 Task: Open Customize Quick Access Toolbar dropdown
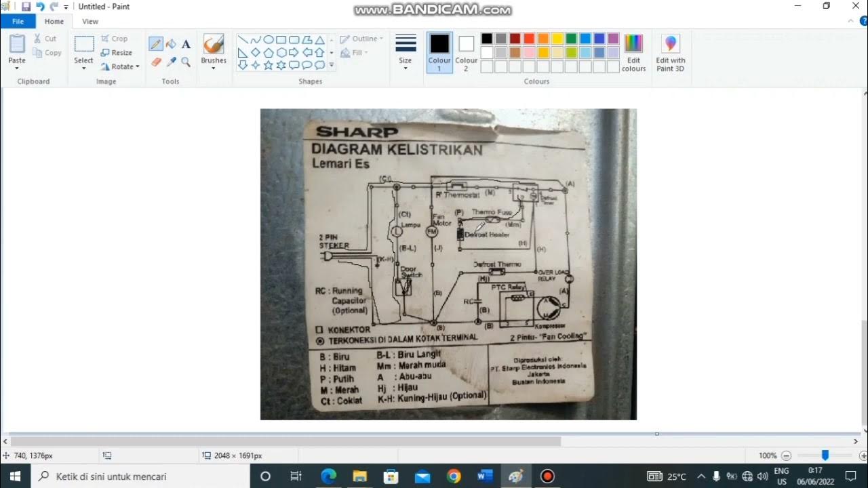(66, 7)
